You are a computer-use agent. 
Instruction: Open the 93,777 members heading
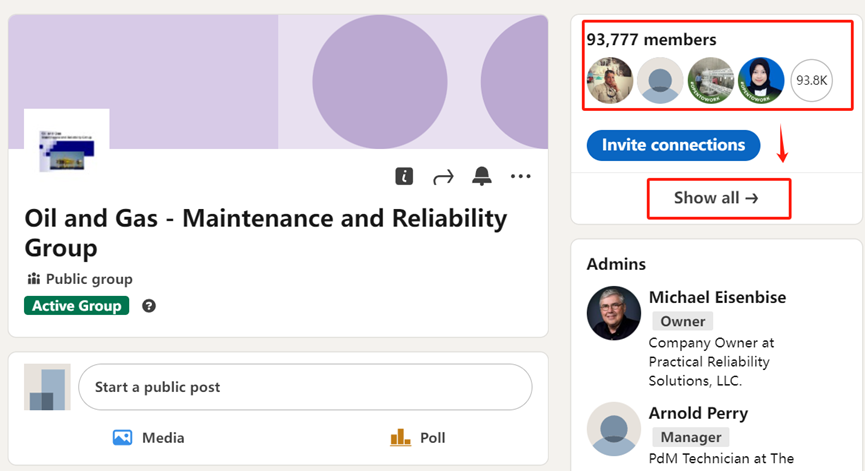pyautogui.click(x=652, y=40)
